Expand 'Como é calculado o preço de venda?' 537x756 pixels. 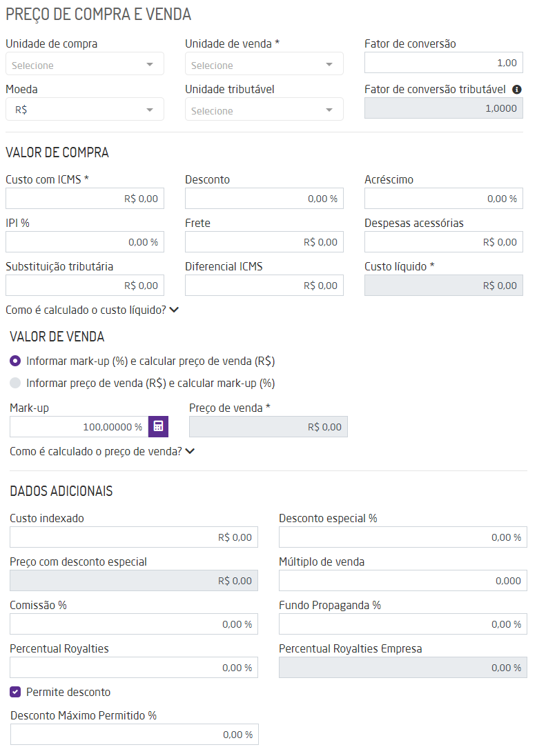(x=102, y=451)
